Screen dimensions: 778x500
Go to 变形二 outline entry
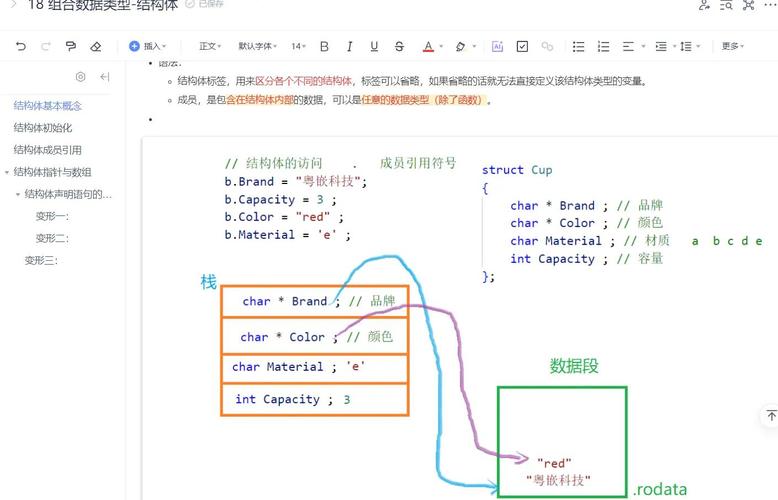point(52,238)
